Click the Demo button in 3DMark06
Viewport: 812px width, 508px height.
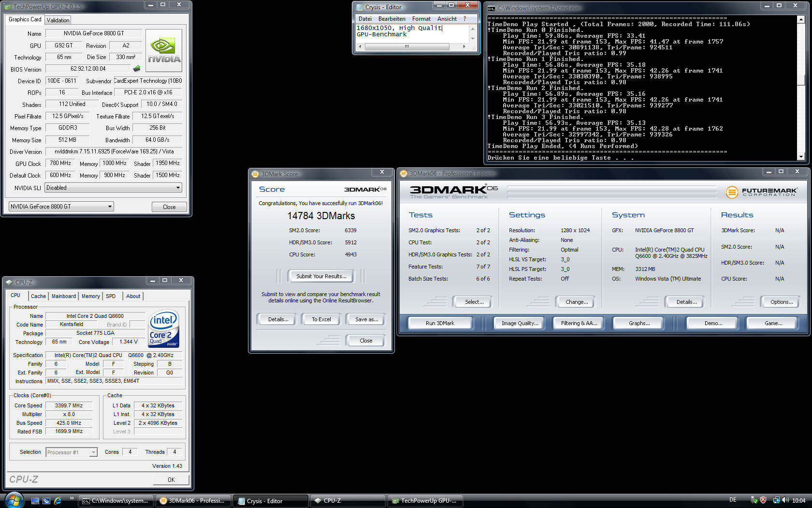[x=713, y=323]
